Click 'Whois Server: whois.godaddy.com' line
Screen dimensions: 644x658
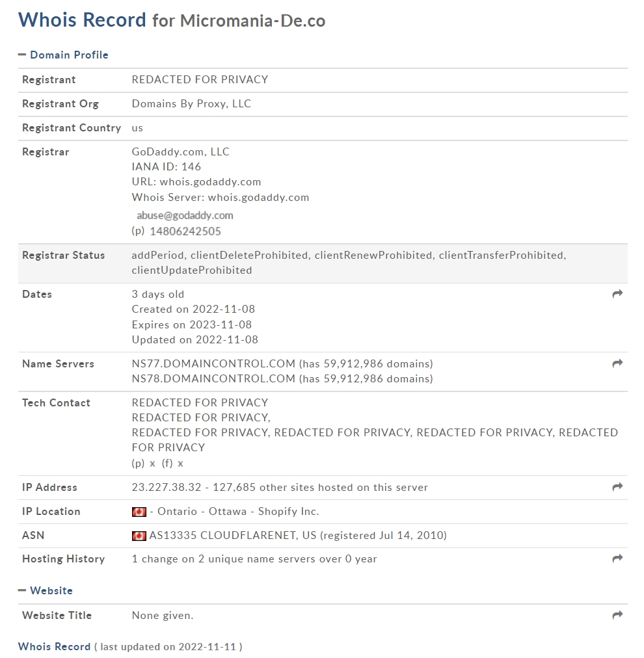pyautogui.click(x=221, y=198)
